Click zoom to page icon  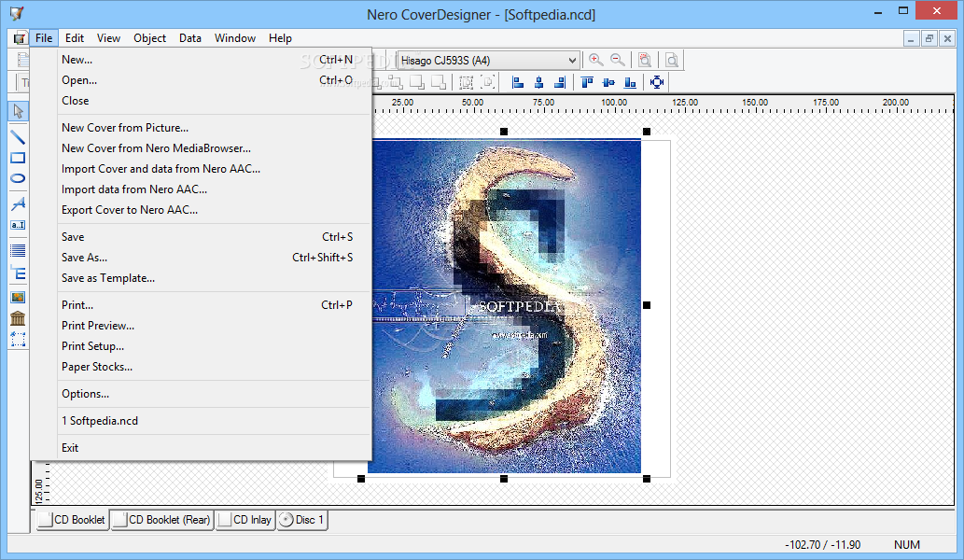point(672,61)
